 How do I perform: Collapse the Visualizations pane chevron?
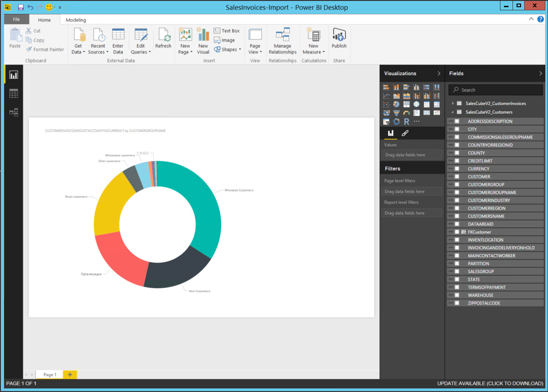[x=439, y=73]
